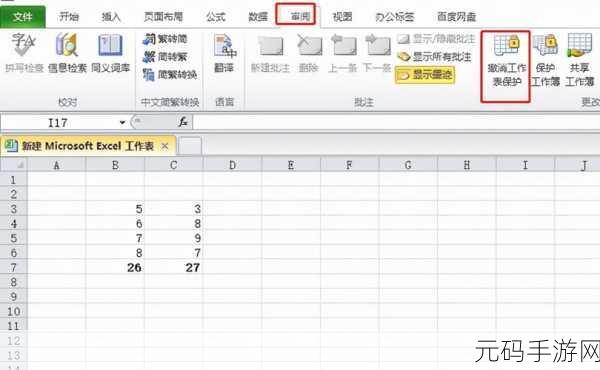This screenshot has height=370, width=600.
Task: Click the 共享工作簿 share workbook icon
Action: point(580,60)
